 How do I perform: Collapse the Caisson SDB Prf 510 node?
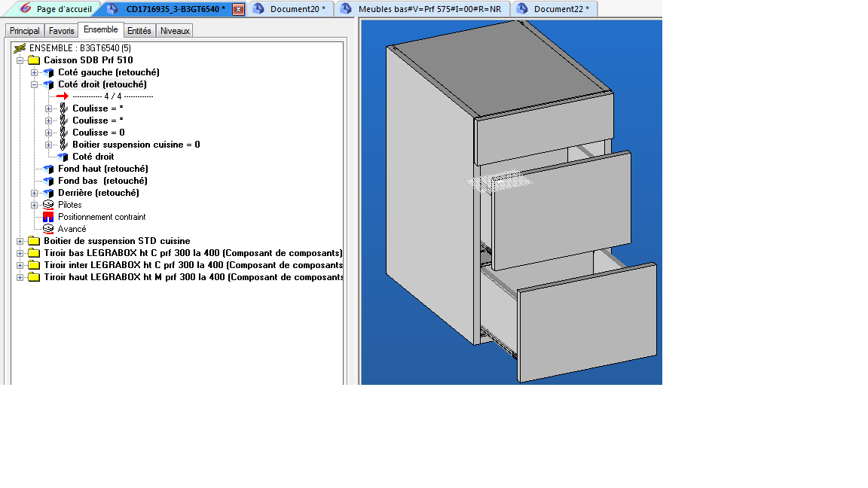click(x=20, y=60)
